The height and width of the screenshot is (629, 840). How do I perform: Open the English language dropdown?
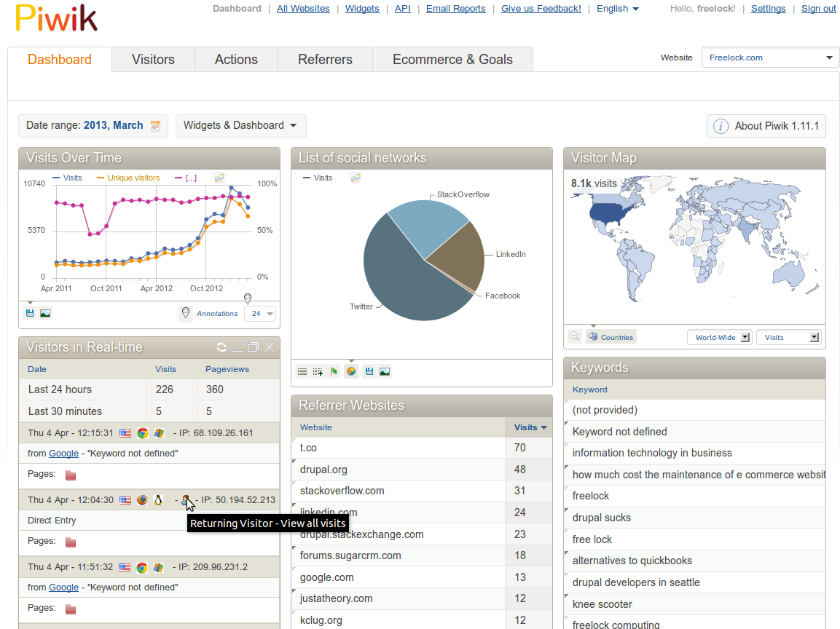[x=618, y=9]
